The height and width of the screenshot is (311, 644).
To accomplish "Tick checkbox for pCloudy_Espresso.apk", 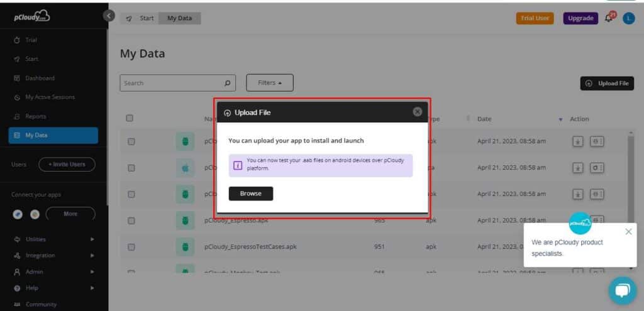I will (x=131, y=221).
